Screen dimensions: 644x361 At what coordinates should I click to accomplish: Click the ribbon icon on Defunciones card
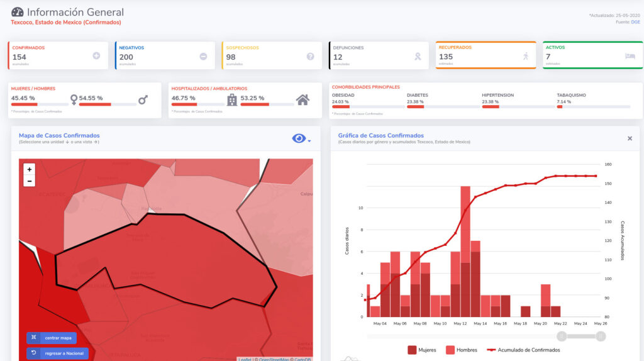tap(417, 57)
